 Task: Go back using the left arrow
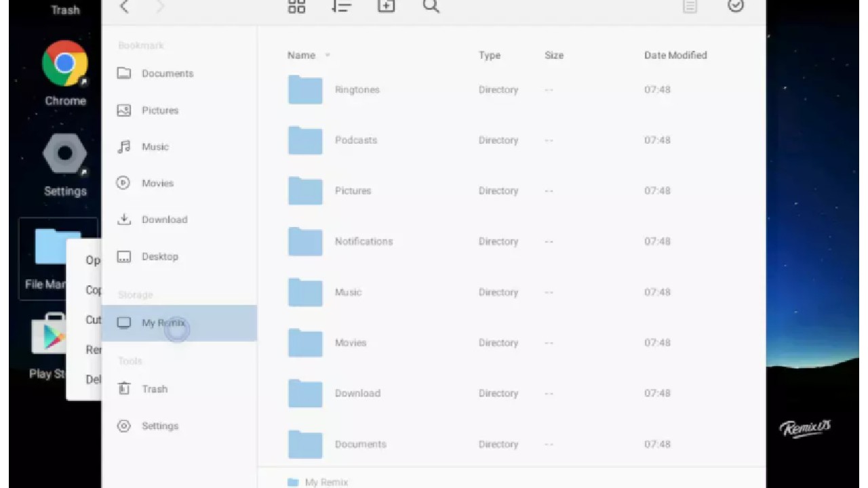coord(124,7)
